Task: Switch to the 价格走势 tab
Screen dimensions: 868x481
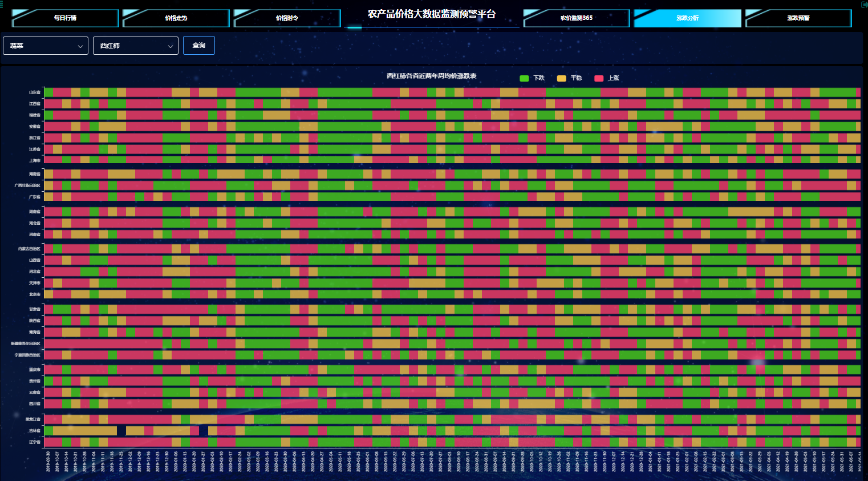Action: point(176,18)
